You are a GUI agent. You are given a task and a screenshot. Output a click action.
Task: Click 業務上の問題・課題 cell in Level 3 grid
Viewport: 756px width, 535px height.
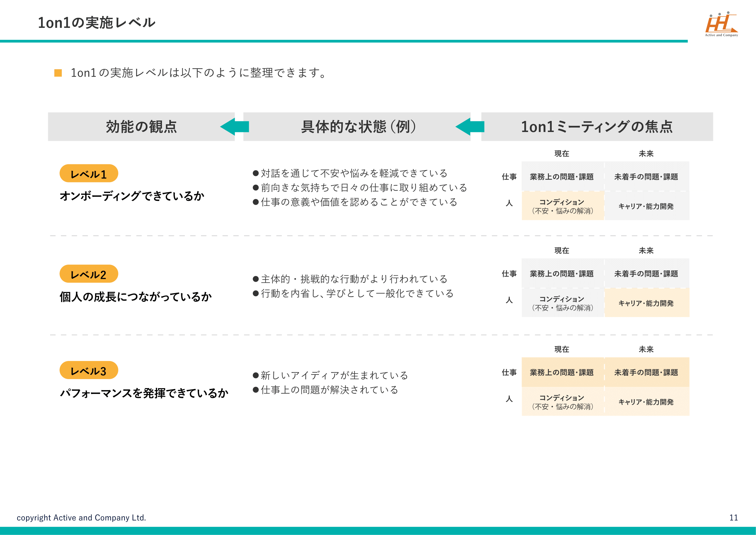click(562, 372)
